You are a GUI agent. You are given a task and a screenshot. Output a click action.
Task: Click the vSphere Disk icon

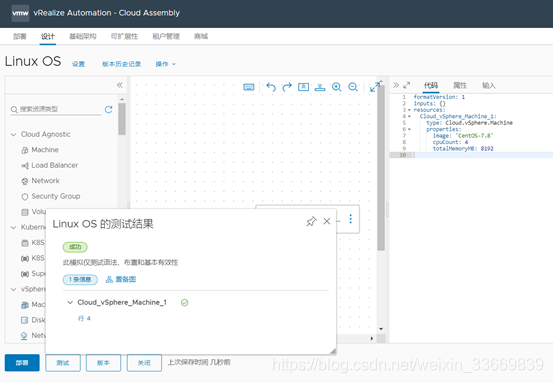25,320
